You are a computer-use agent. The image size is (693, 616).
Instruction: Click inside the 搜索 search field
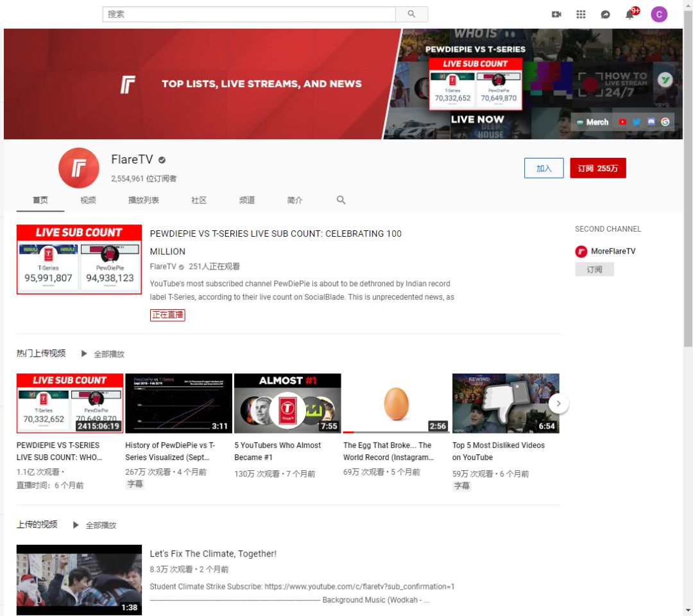(x=249, y=14)
